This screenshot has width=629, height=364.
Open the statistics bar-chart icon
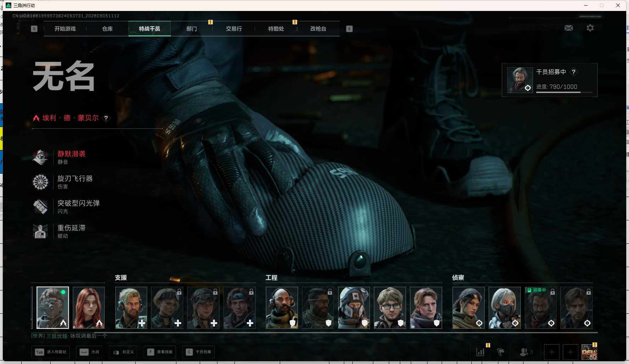[x=480, y=352]
